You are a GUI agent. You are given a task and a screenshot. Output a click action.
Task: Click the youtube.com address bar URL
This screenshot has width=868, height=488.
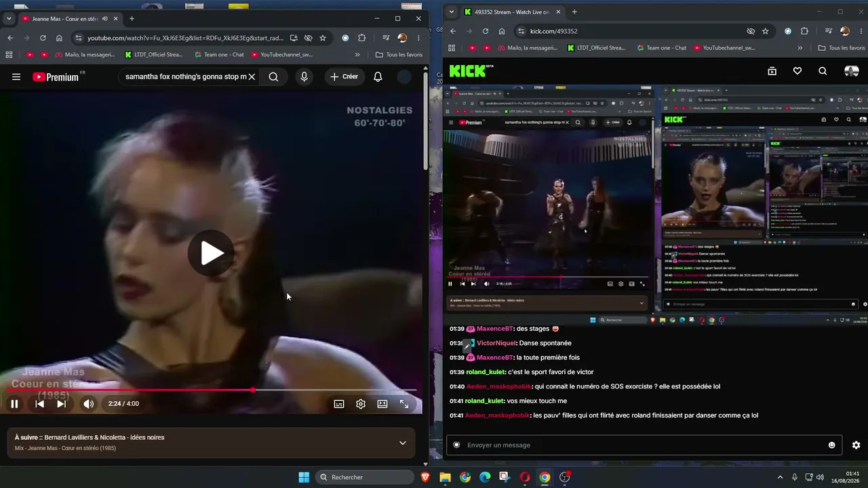point(185,38)
